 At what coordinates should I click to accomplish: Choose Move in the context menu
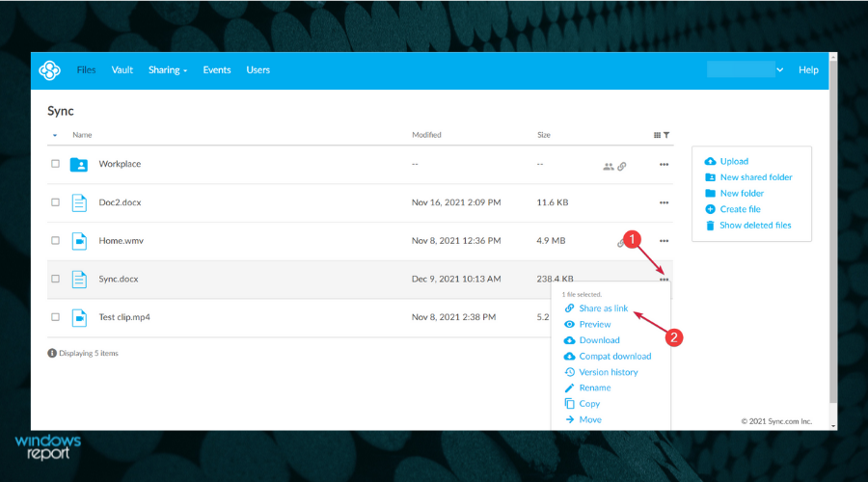590,419
